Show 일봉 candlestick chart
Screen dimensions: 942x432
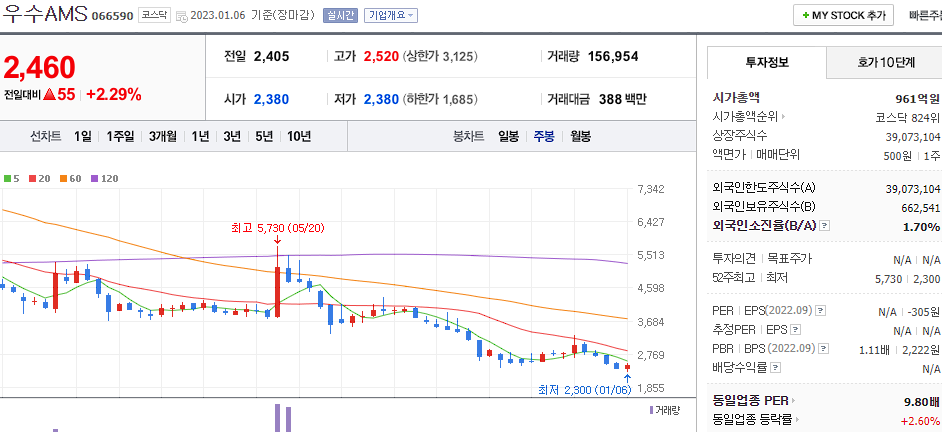tap(508, 136)
